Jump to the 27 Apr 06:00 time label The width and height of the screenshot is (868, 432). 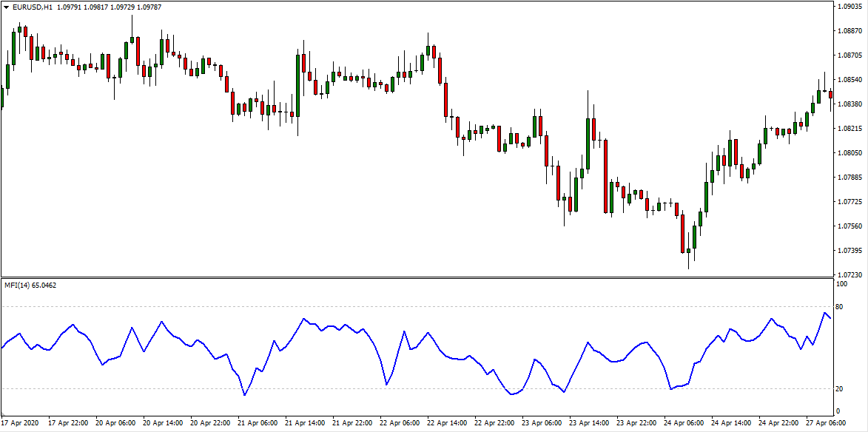coord(827,424)
